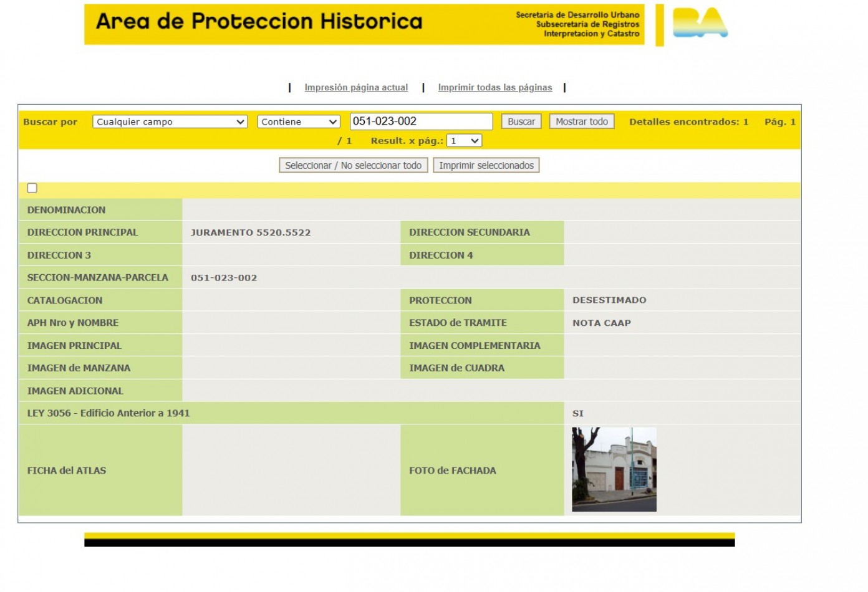Screen dimensions: 868x592
Task: Open the 'Impresión página actual' link
Action: coord(356,87)
